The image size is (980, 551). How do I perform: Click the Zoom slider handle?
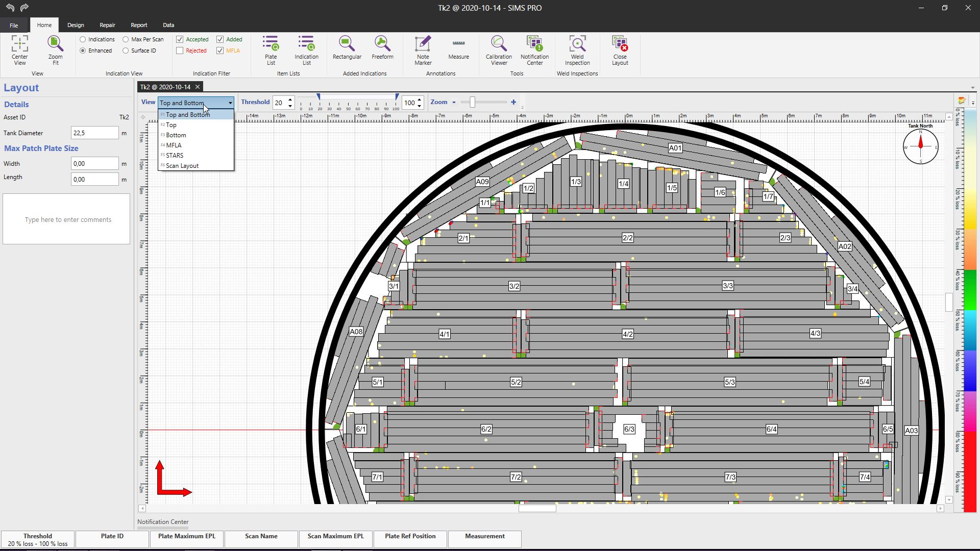(473, 102)
